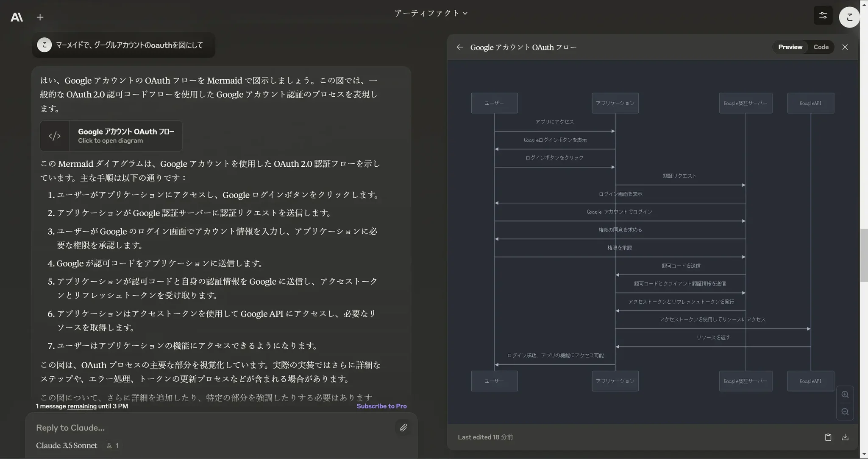Attach a file with paperclip icon
Image resolution: width=868 pixels, height=459 pixels.
click(x=403, y=427)
